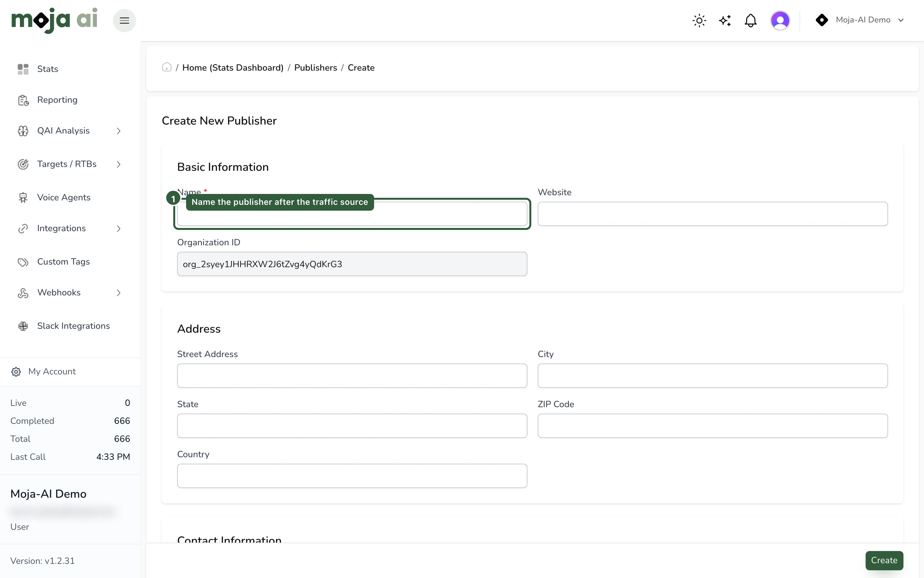Click the Live calls count row

tap(70, 403)
